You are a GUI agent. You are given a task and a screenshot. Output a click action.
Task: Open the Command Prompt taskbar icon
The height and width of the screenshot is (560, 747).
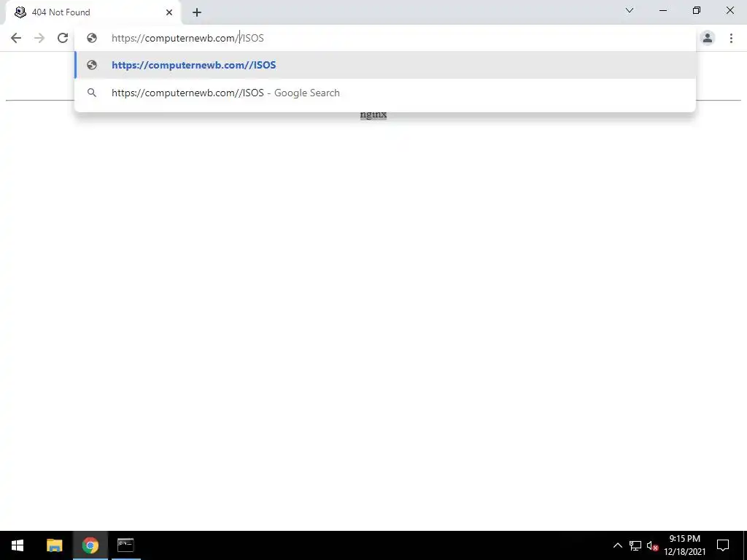[125, 545]
